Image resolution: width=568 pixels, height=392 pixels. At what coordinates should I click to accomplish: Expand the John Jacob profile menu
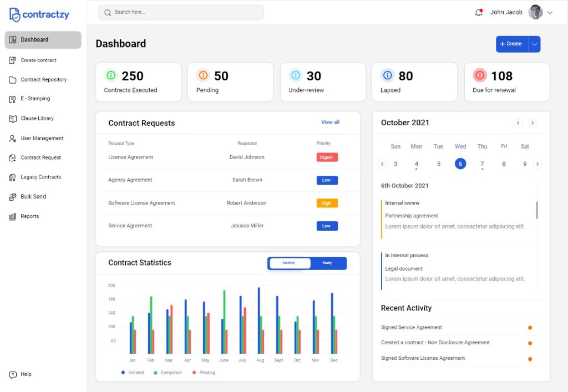tap(550, 12)
